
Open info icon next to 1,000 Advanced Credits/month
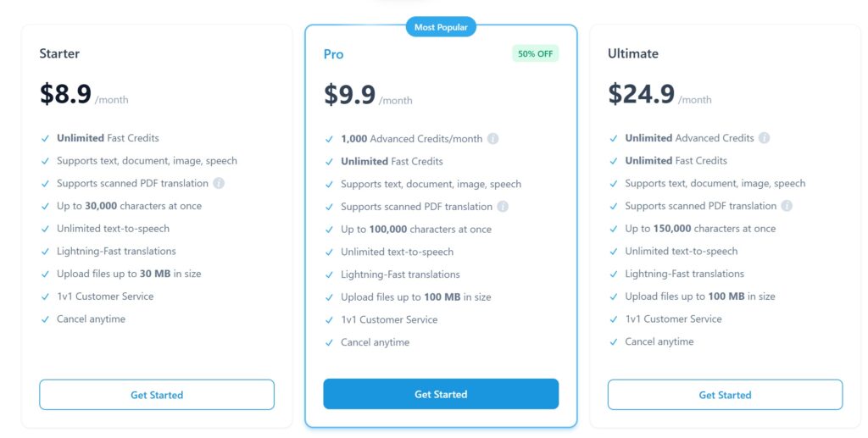click(x=492, y=139)
